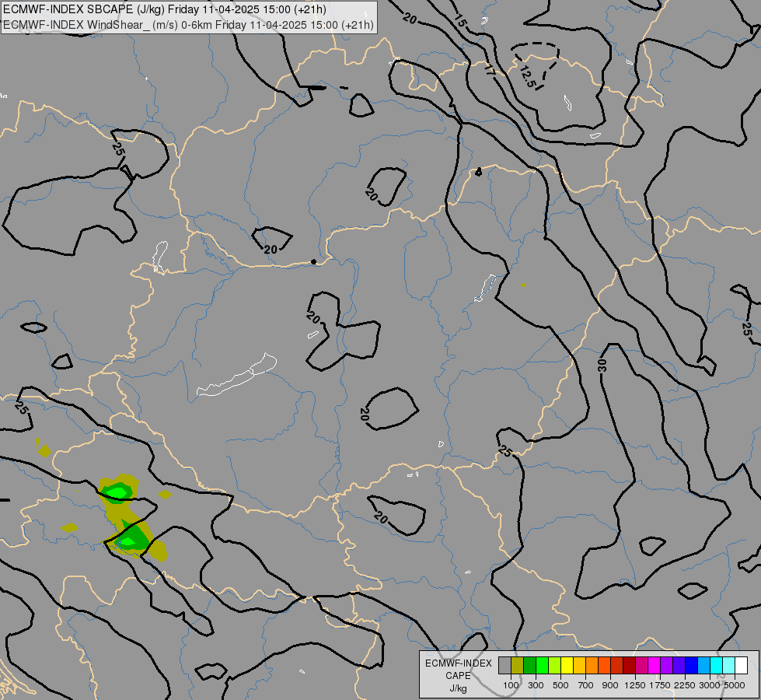Pick the deep blue legend swatch
Image resolution: width=761 pixels, height=700 pixels.
[692, 665]
